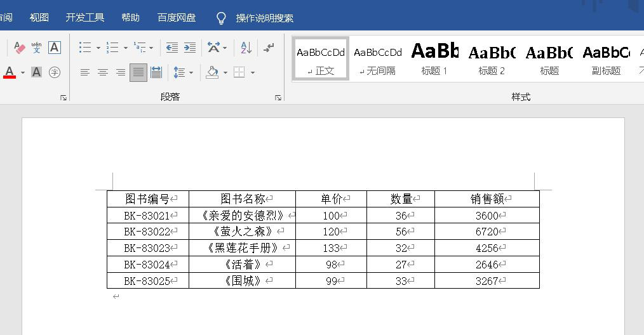This screenshot has width=644, height=335.
Task: Apply red font color with the A button
Action: point(10,72)
